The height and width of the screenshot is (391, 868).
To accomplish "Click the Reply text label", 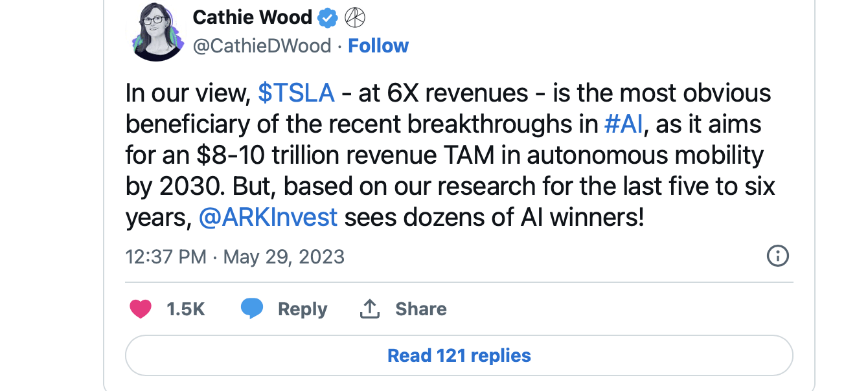I will tap(303, 309).
